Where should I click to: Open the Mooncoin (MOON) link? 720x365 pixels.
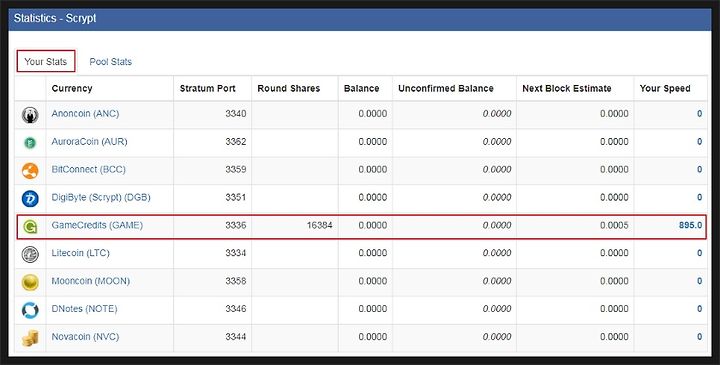point(90,281)
